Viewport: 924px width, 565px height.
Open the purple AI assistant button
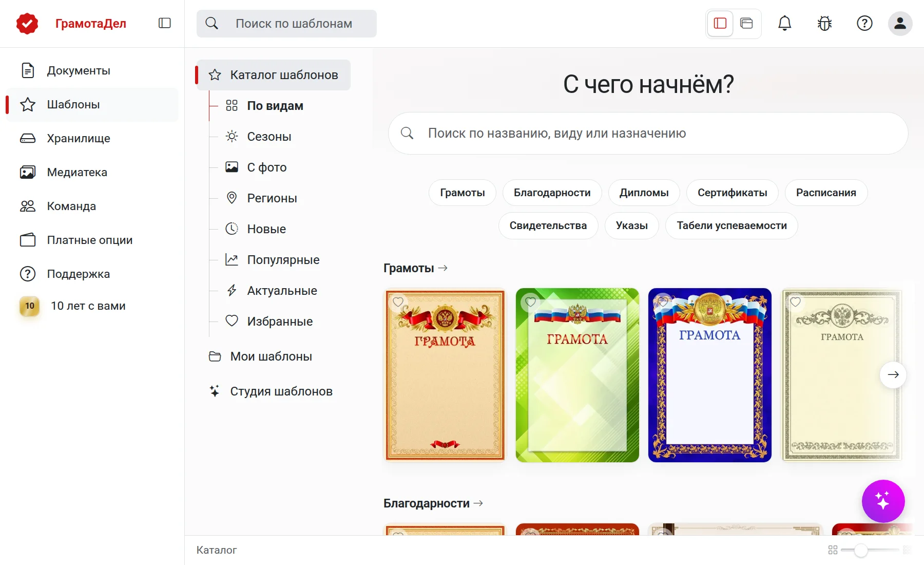coord(883,501)
